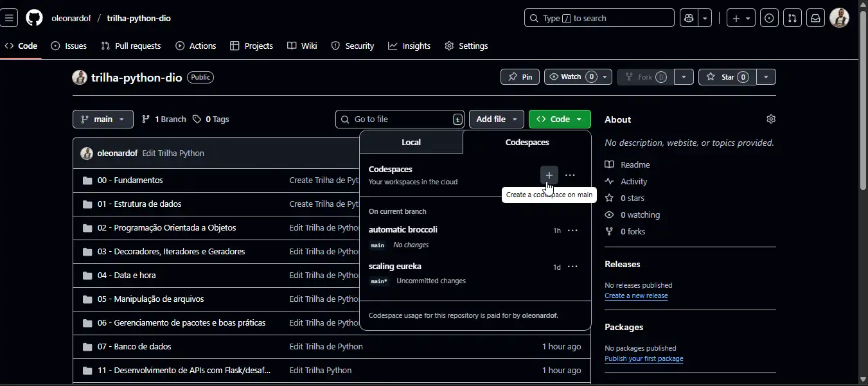The width and height of the screenshot is (868, 386).
Task: Open the oleonardof owner breadcrumb link
Action: 71,18
